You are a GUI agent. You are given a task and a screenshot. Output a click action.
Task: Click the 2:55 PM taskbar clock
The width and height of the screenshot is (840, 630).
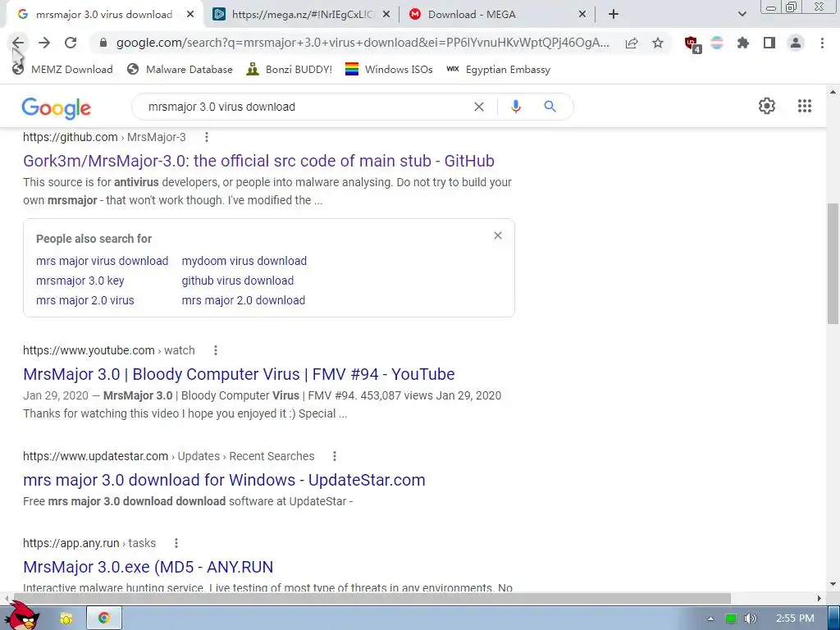pos(795,619)
